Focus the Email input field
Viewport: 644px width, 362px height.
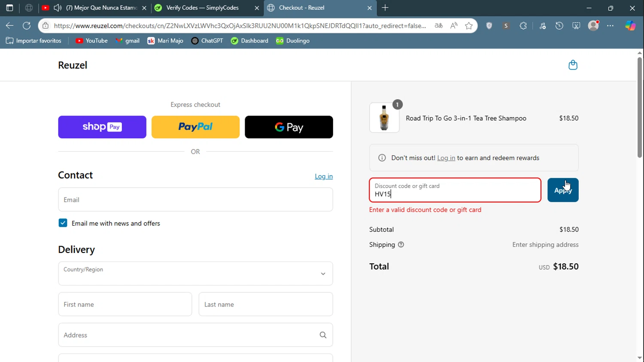(195, 200)
